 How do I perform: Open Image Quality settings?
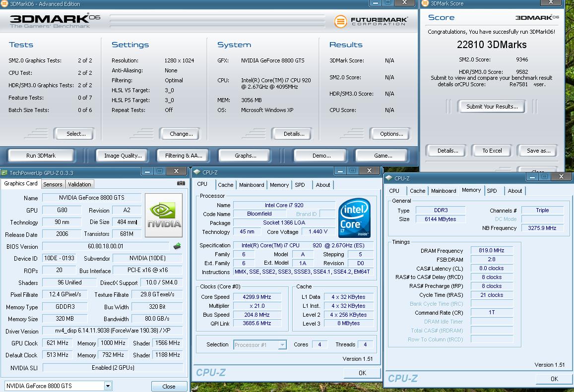[x=123, y=156]
